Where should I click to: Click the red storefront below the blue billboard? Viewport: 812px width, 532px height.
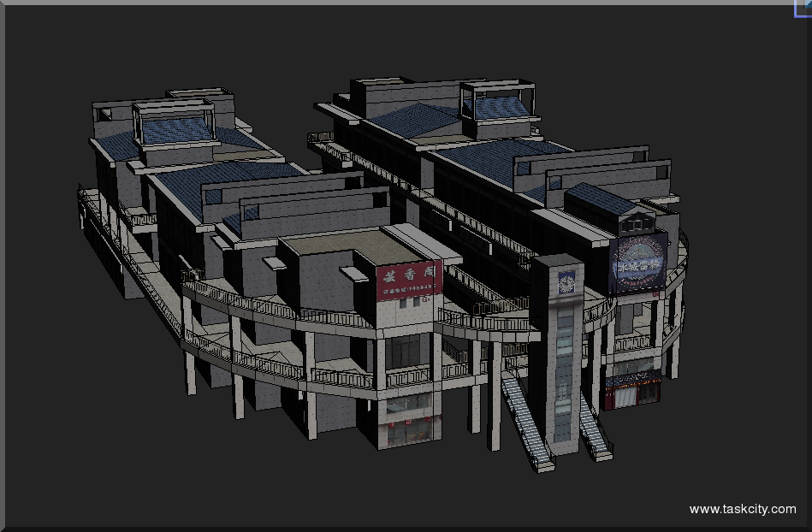pos(632,393)
